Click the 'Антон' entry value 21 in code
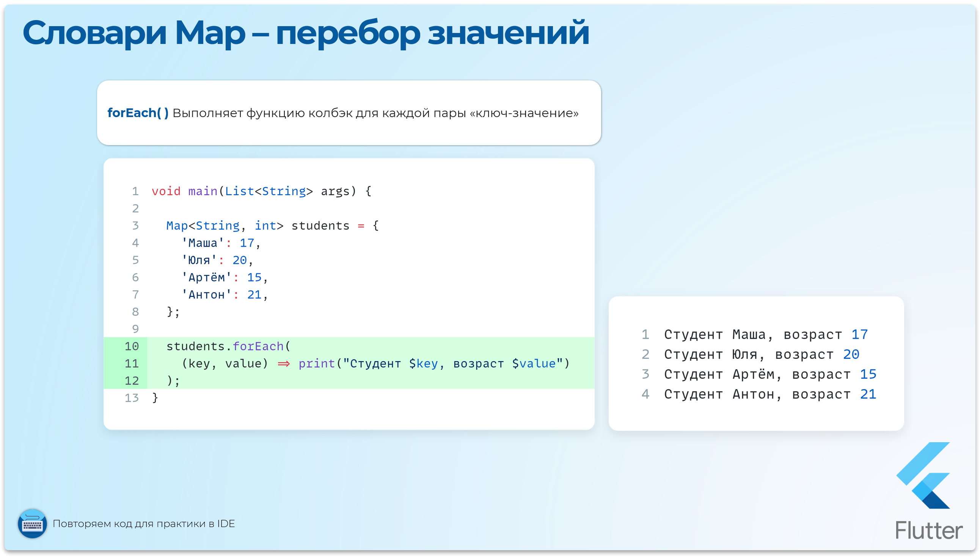Screen dimensions: 980x557 coord(254,294)
